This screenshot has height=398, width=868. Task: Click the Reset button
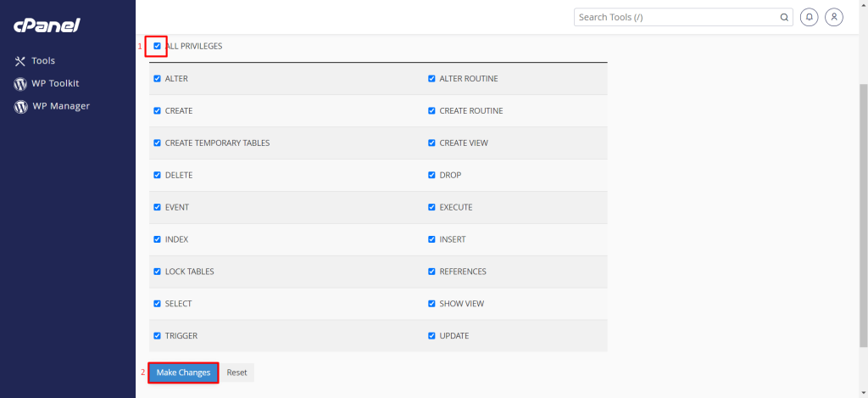237,373
